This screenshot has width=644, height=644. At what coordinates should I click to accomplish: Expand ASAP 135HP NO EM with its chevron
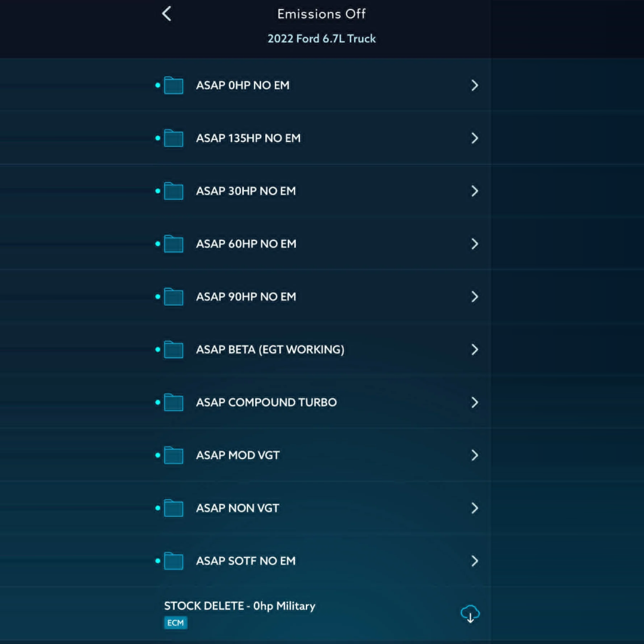click(x=475, y=138)
